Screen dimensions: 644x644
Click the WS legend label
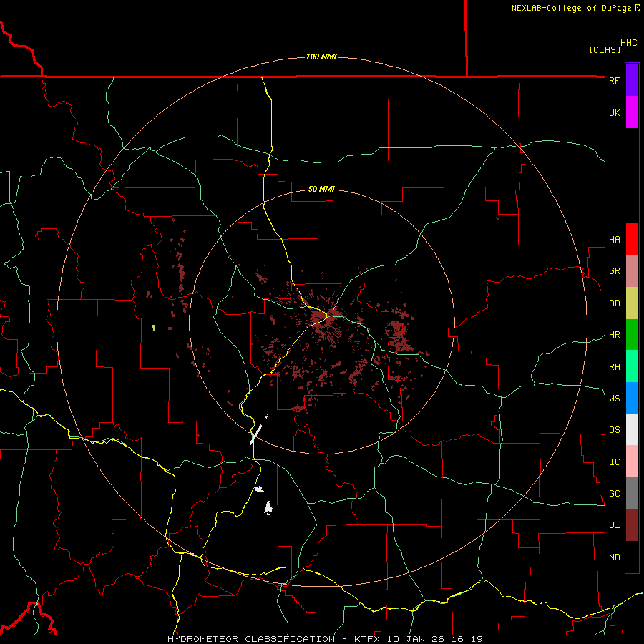[614, 398]
